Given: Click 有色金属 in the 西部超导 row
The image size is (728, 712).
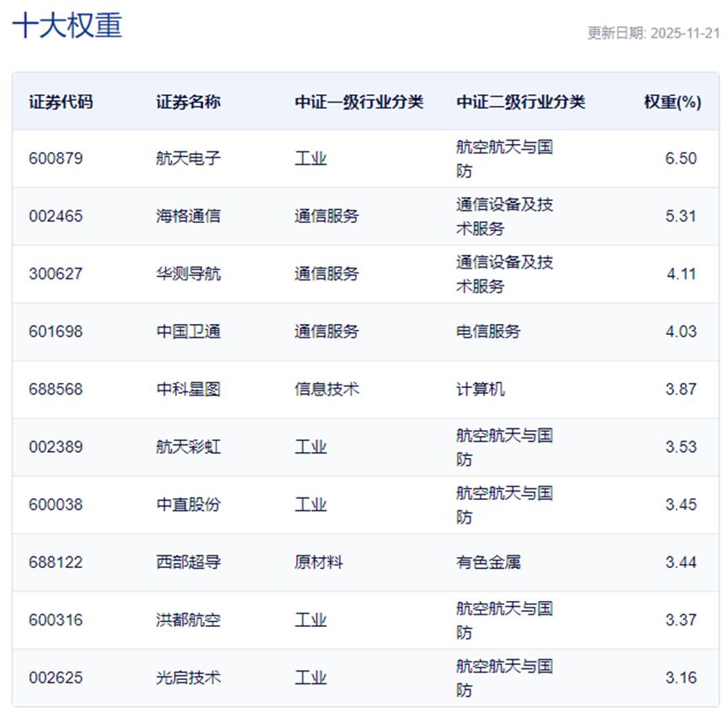Looking at the screenshot, I should coord(488,562).
